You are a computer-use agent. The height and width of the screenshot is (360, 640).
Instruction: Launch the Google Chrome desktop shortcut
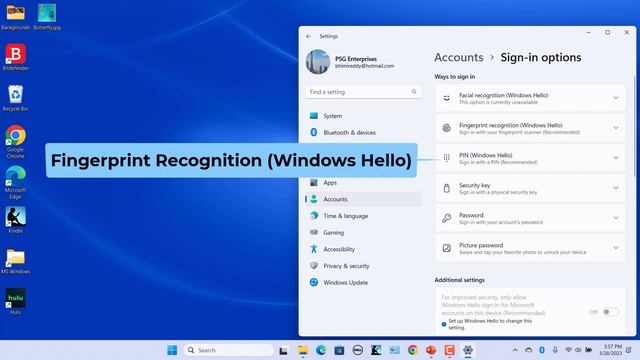[x=16, y=142]
